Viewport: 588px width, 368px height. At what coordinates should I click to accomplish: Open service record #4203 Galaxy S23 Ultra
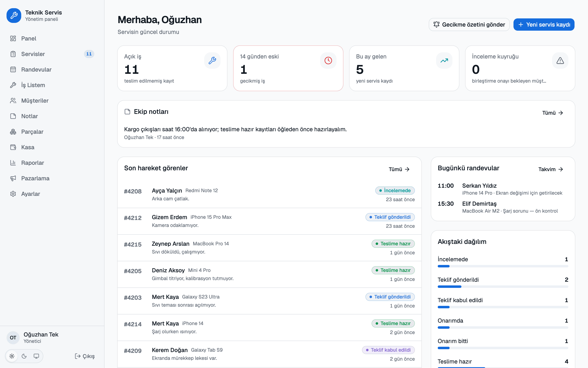[x=269, y=301]
